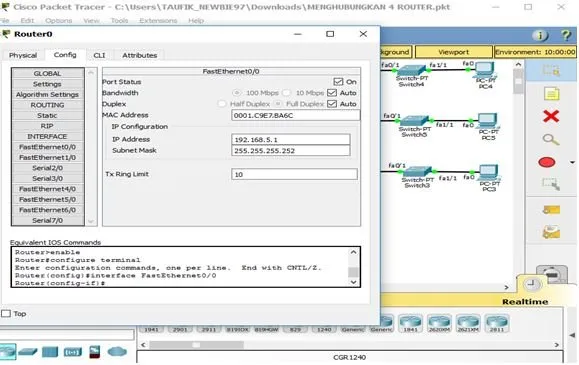Open the network information i icon
This screenshot has width=579, height=365.
[x=540, y=35]
